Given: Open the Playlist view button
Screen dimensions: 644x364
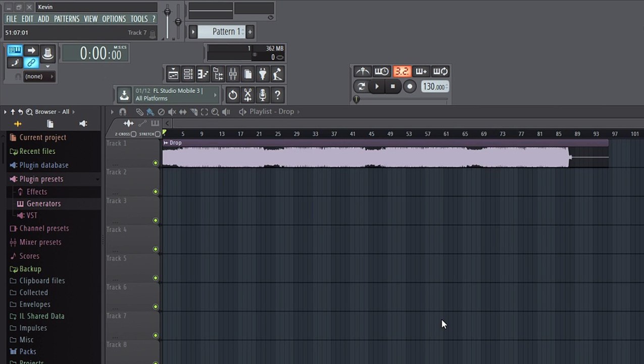Looking at the screenshot, I should (x=173, y=74).
